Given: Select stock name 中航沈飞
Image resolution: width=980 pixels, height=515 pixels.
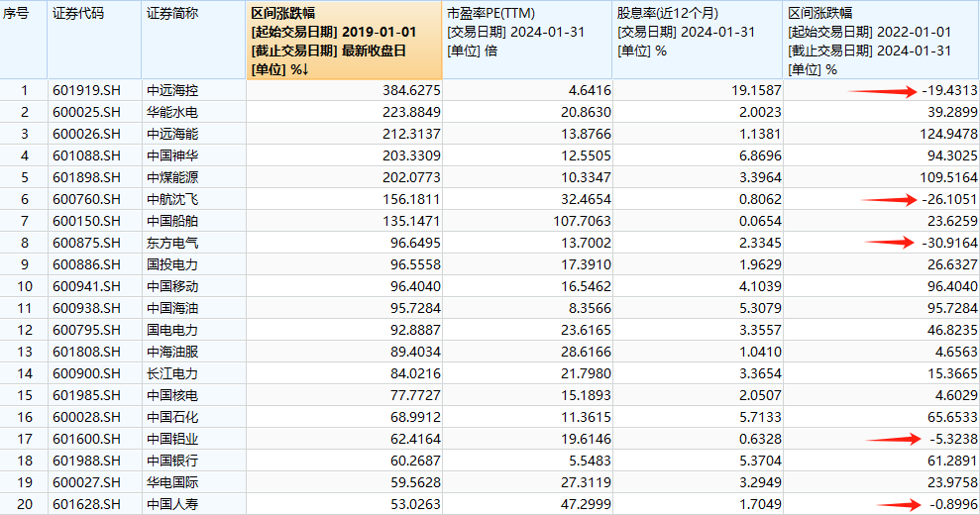Looking at the screenshot, I should (172, 199).
